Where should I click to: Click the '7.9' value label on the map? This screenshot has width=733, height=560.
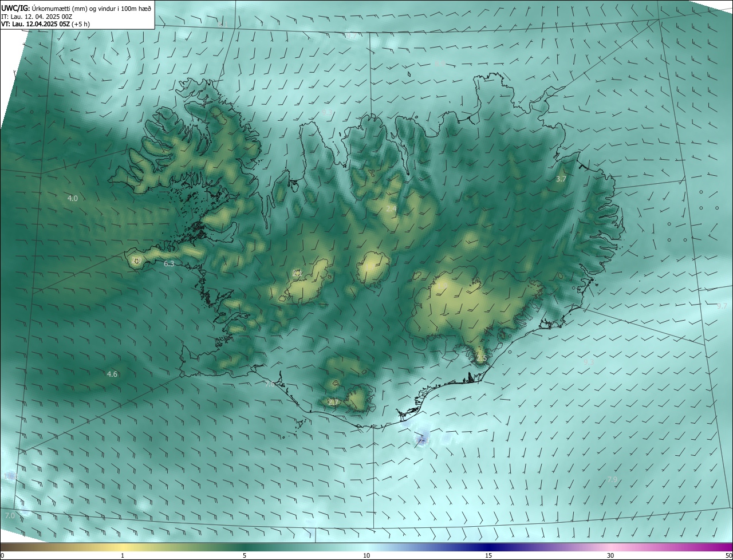pos(612,479)
